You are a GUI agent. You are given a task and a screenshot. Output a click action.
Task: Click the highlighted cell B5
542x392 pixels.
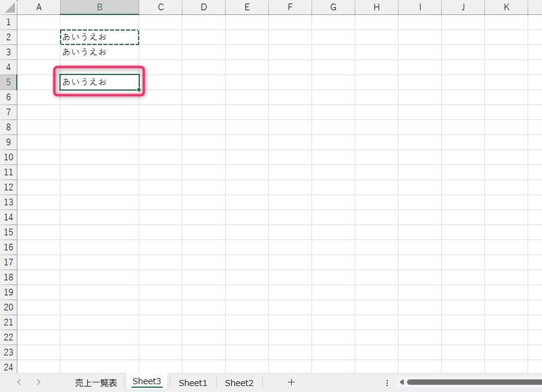tap(100, 82)
